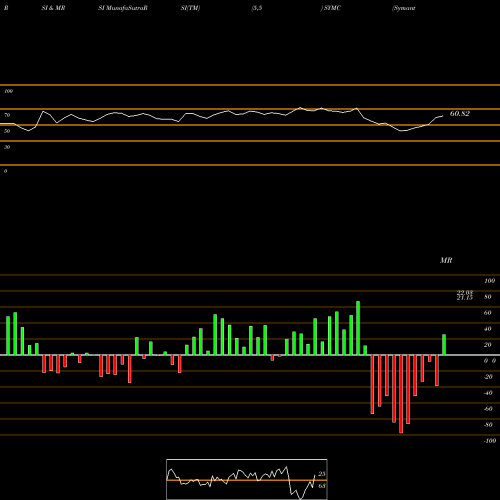
Task: Click the '(5,5' parameter text in header
Action: [257, 8]
